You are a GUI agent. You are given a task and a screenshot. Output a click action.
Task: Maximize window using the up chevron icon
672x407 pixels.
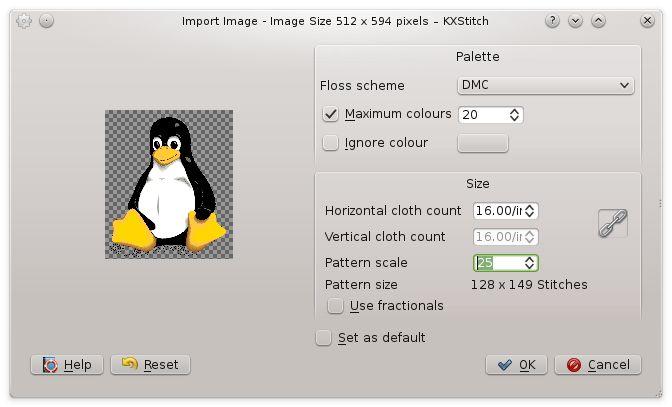[598, 21]
